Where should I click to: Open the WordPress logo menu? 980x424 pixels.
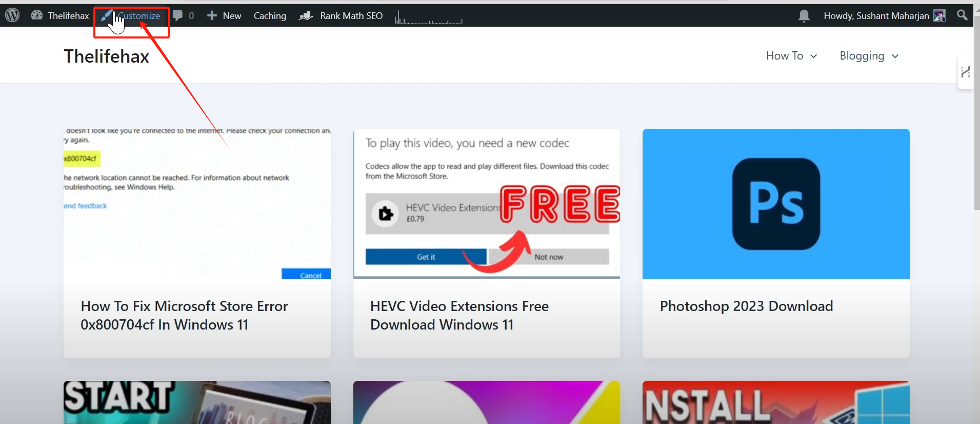(x=12, y=15)
